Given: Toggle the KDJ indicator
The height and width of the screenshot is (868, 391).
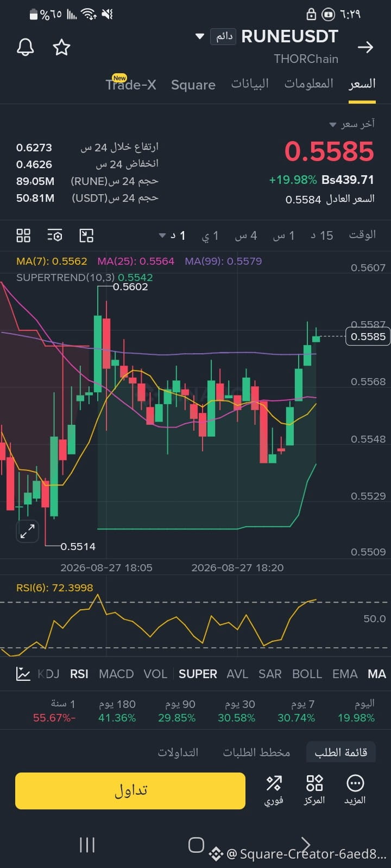Looking at the screenshot, I should [x=48, y=674].
